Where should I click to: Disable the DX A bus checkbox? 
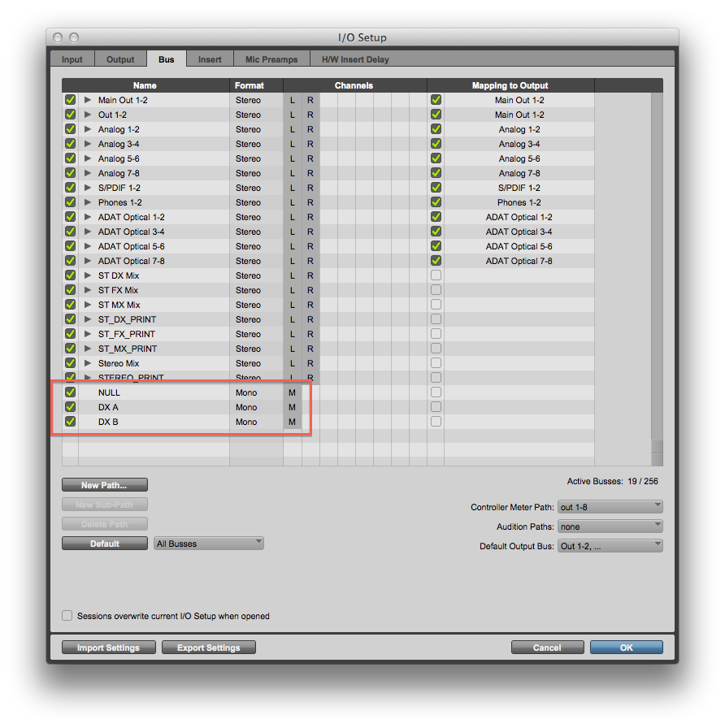(x=70, y=407)
